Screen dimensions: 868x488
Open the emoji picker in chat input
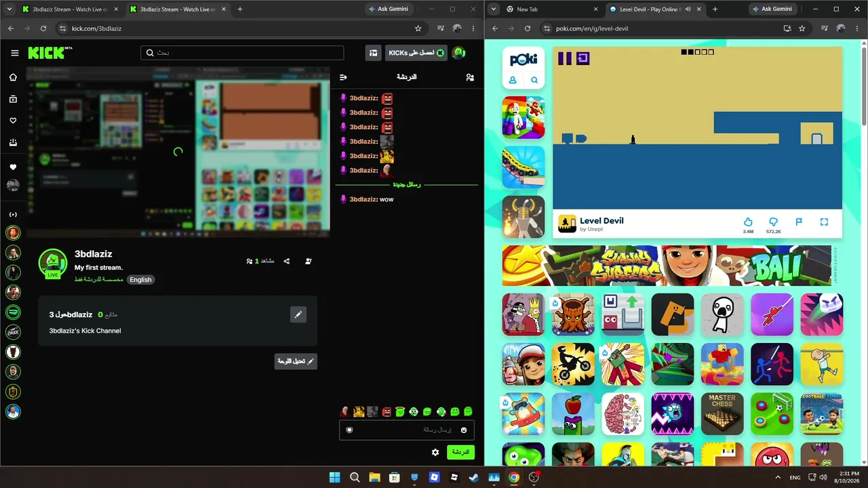pyautogui.click(x=464, y=430)
